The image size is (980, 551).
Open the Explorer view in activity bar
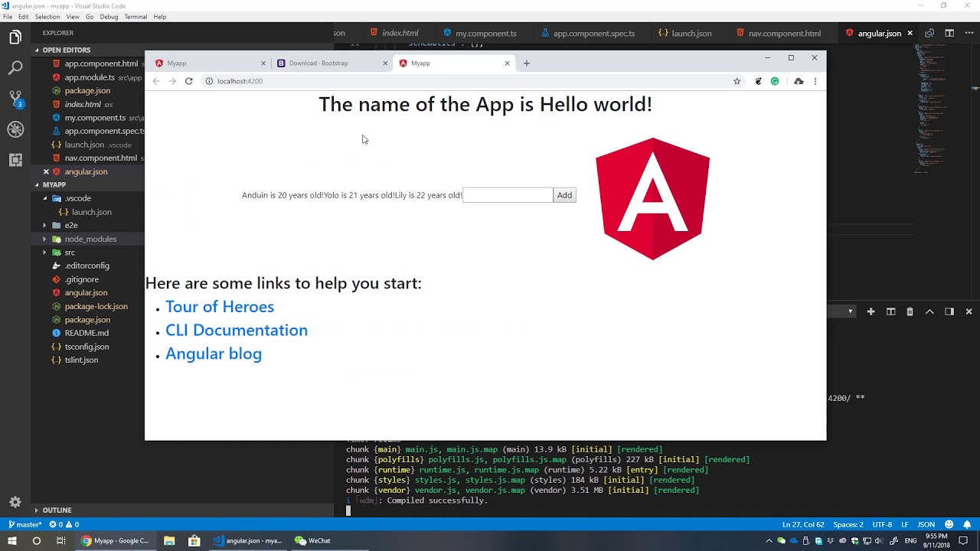coord(15,37)
